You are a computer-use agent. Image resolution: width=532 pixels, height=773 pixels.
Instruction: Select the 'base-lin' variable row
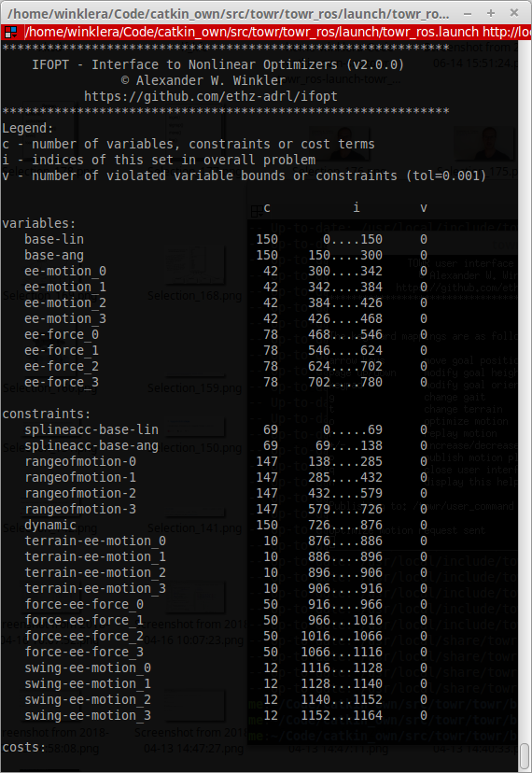click(x=214, y=239)
